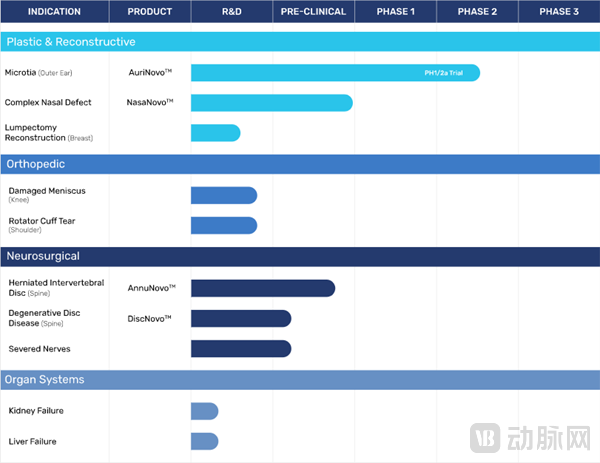This screenshot has width=600, height=463.
Task: Open the Plastic & Reconstructive section header
Action: coord(71,42)
